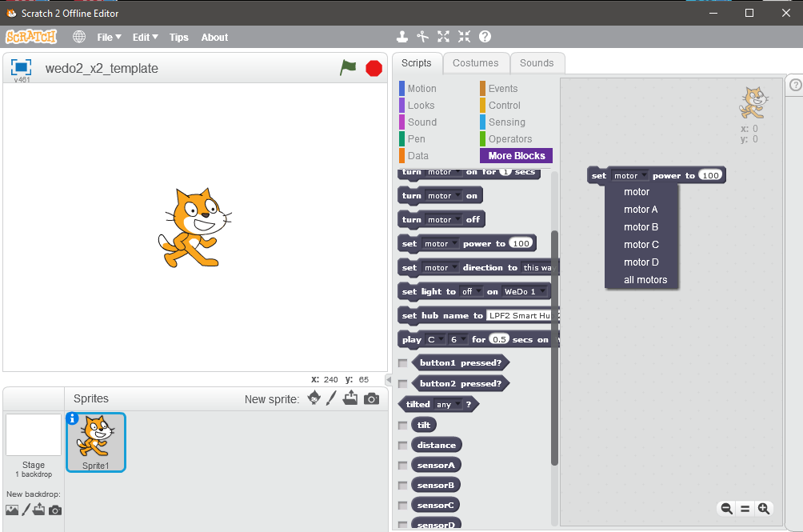Image resolution: width=803 pixels, height=532 pixels.
Task: Create new sprite from camera
Action: pos(371,398)
